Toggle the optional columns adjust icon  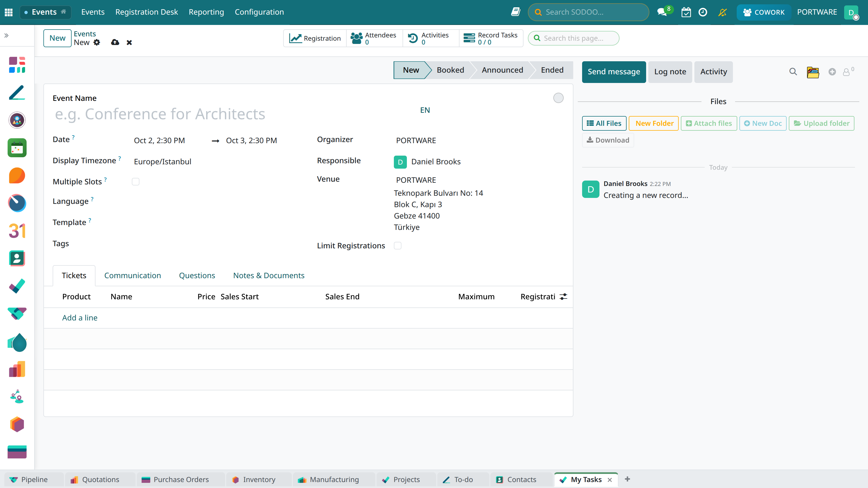click(x=563, y=296)
